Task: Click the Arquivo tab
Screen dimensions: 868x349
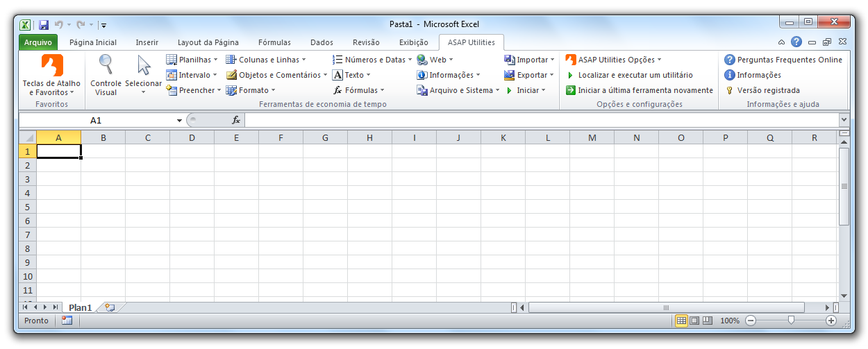Action: point(37,42)
